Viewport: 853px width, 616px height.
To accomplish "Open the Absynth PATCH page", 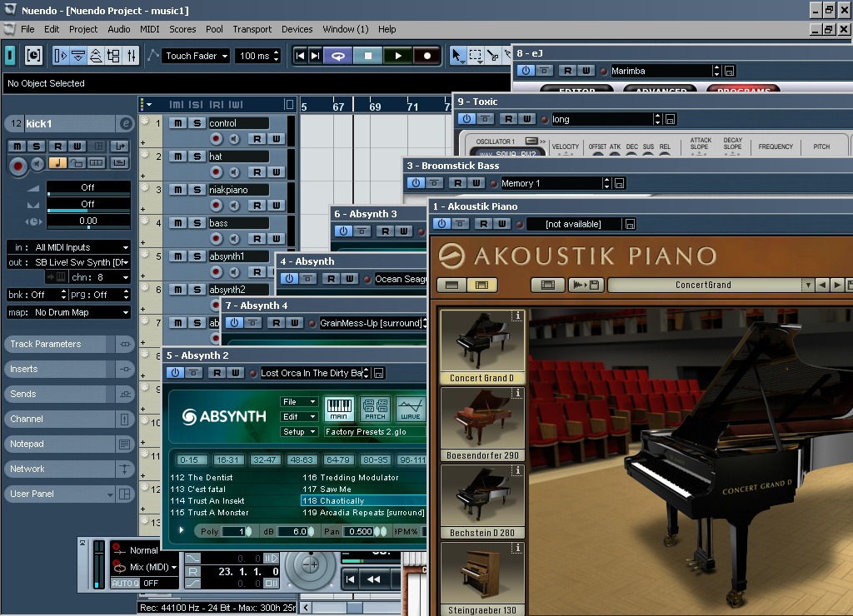I will pyautogui.click(x=376, y=409).
